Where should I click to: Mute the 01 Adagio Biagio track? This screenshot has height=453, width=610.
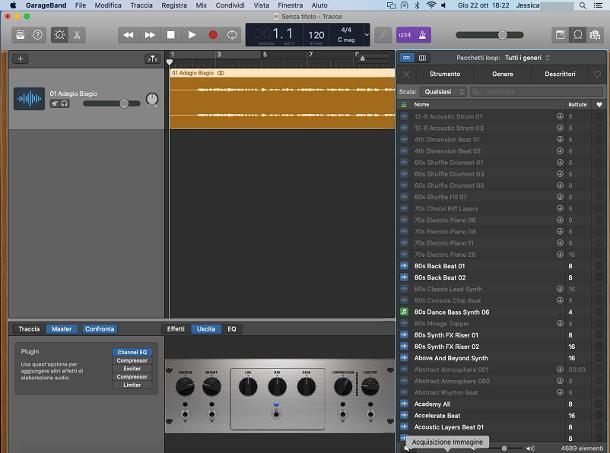(55, 104)
